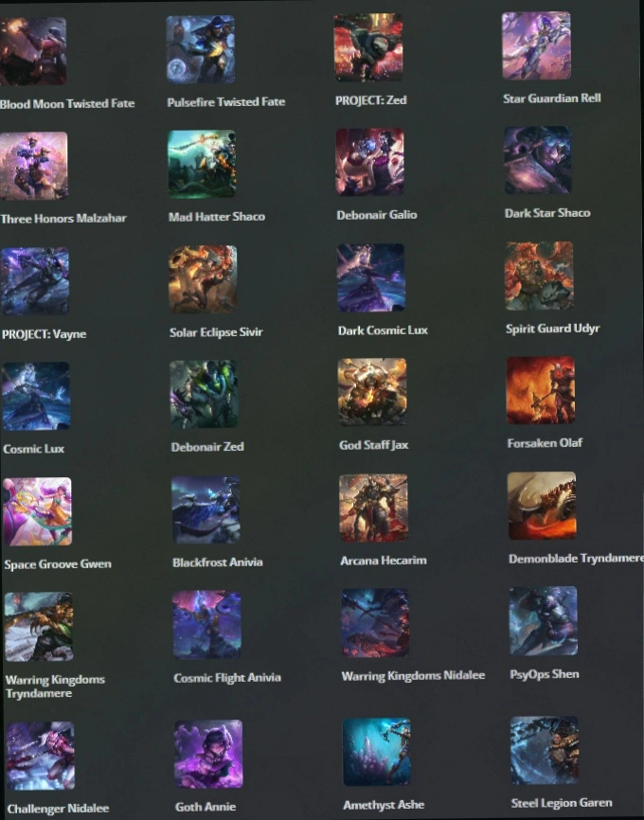Viewport: 644px width, 820px height.
Task: Choose the Mad Hatter Shaco skin icon
Action: 202,164
